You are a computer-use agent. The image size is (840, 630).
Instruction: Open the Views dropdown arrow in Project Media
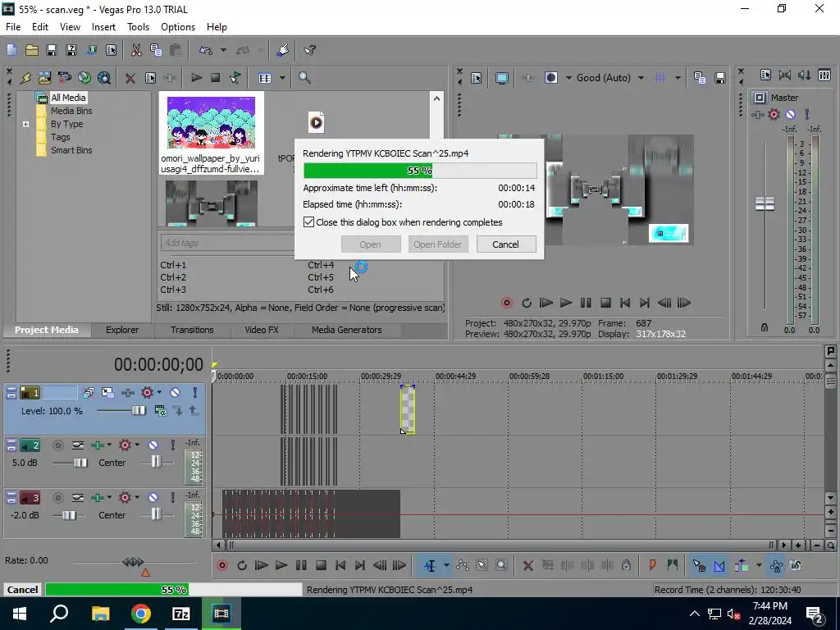pos(282,78)
